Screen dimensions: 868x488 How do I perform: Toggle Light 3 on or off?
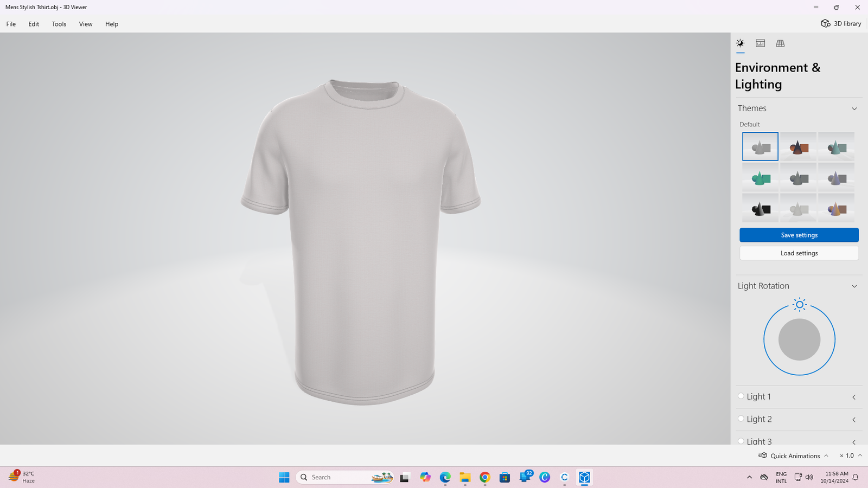[x=741, y=441]
